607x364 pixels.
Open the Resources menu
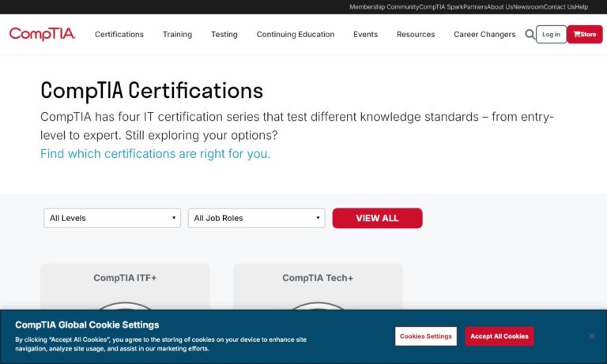tap(416, 35)
